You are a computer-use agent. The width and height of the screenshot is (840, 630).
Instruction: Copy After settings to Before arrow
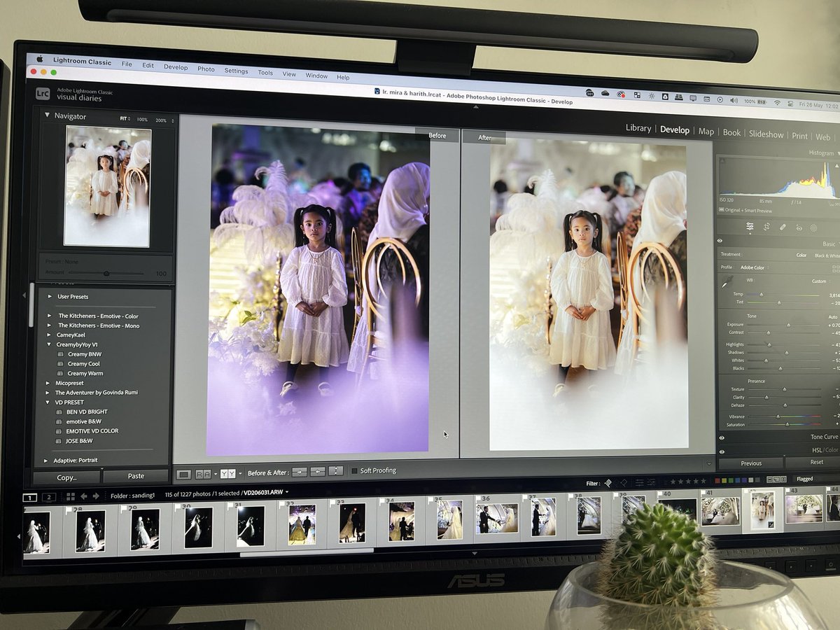tap(317, 472)
